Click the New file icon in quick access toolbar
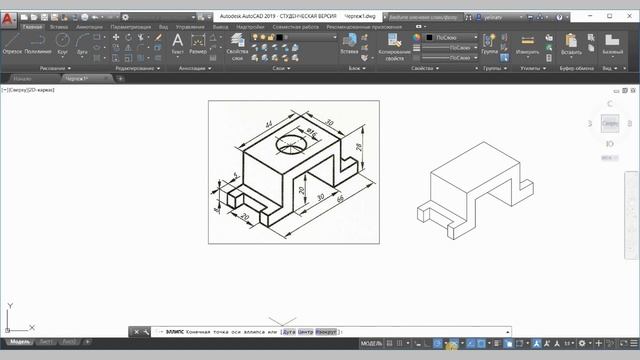The height and width of the screenshot is (360, 640). pyautogui.click(x=24, y=17)
